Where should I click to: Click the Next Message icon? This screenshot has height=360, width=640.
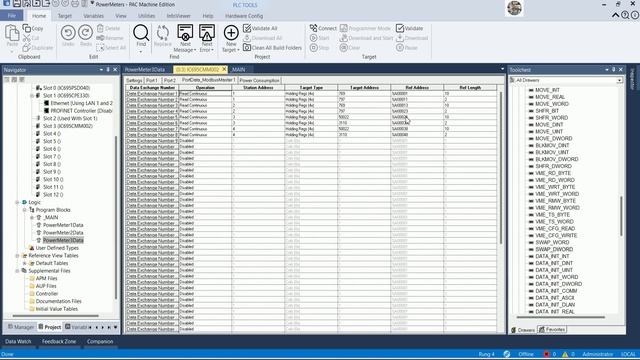pos(185,33)
